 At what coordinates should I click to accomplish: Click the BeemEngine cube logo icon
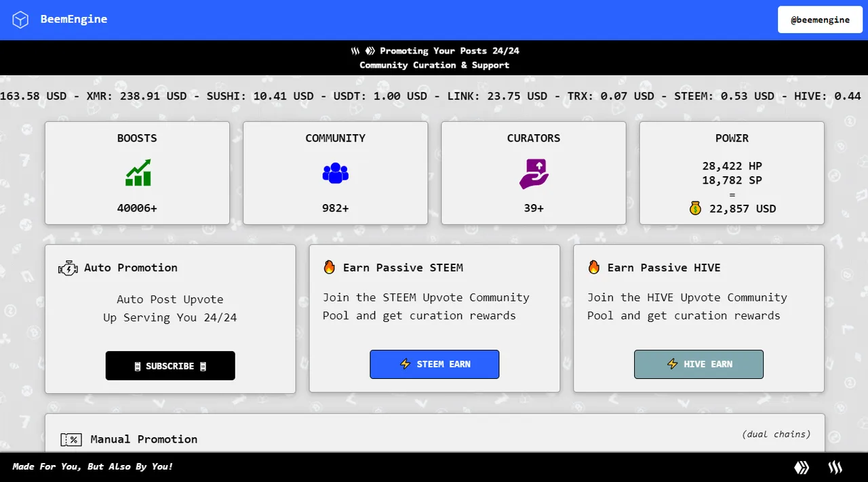tap(21, 20)
